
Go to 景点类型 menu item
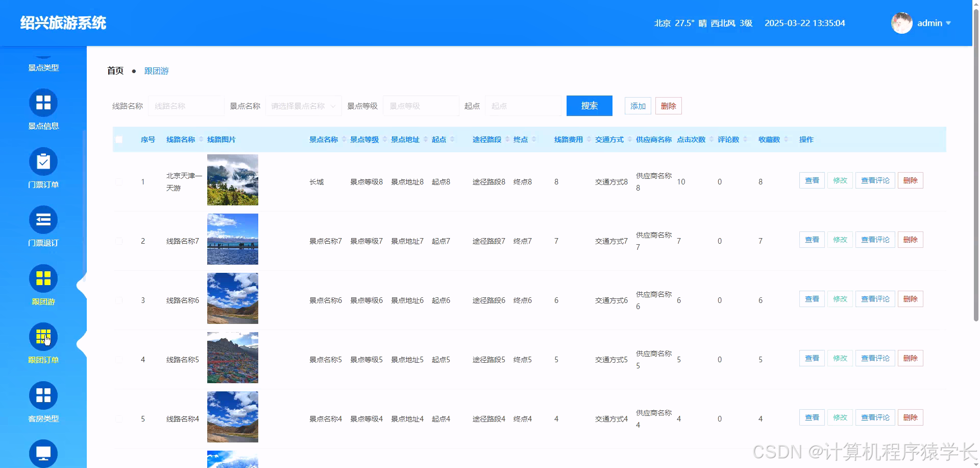(43, 67)
